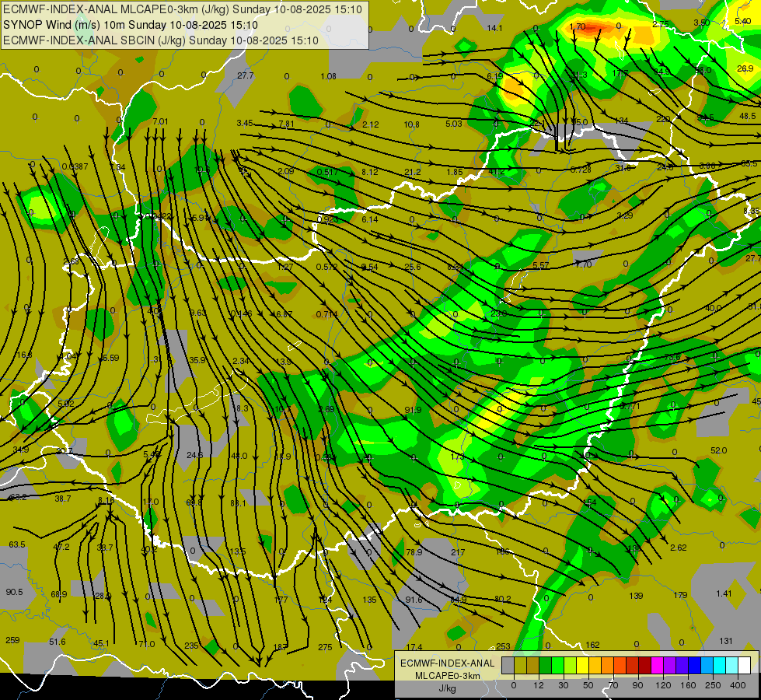Select the 52.0 data value
Viewport: 761px width, 700px height.
719,450
